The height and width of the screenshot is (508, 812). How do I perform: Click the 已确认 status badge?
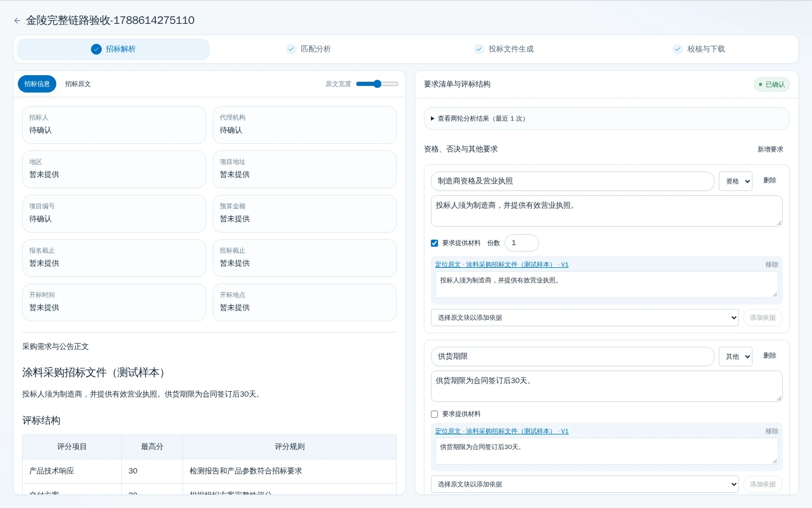(x=772, y=84)
